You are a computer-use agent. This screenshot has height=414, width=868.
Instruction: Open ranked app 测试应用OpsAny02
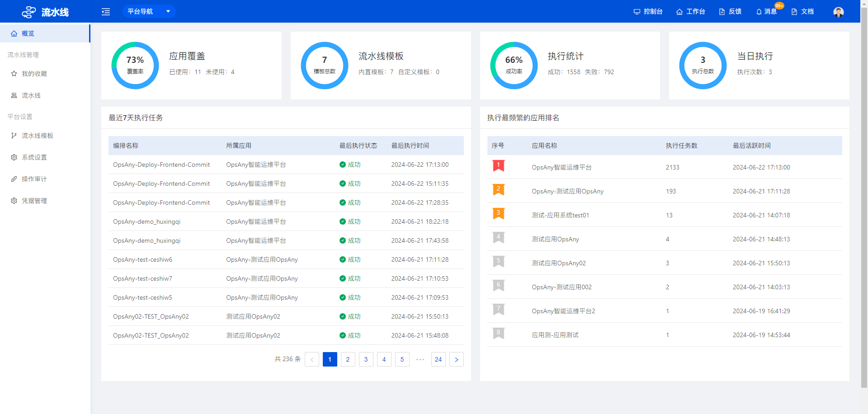point(559,263)
